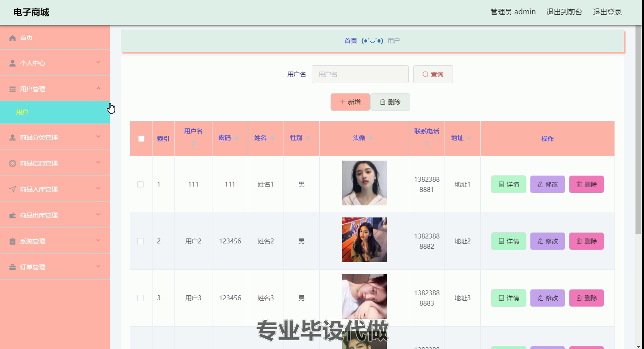Click the arrow icon beside 商品入库管理
644x349 pixels.
pyautogui.click(x=13, y=190)
